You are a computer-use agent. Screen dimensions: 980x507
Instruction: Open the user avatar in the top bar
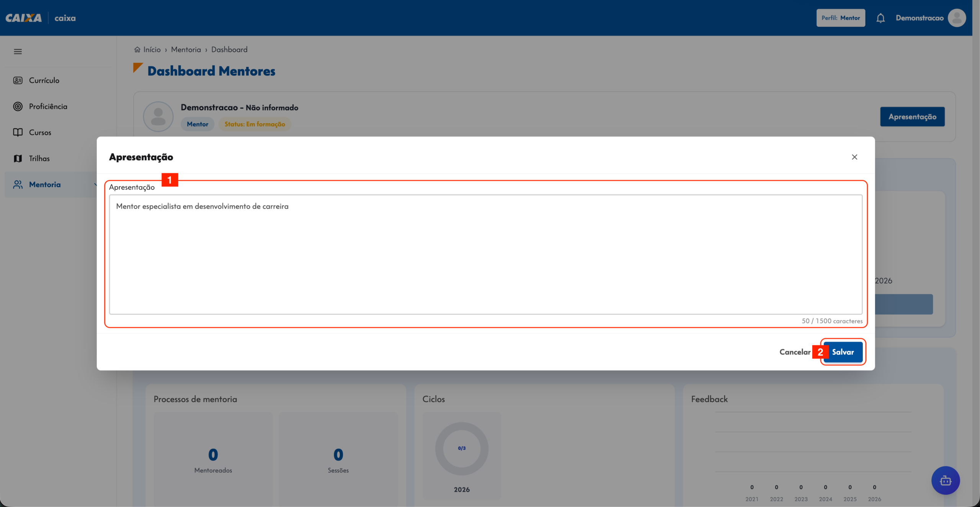tap(957, 18)
